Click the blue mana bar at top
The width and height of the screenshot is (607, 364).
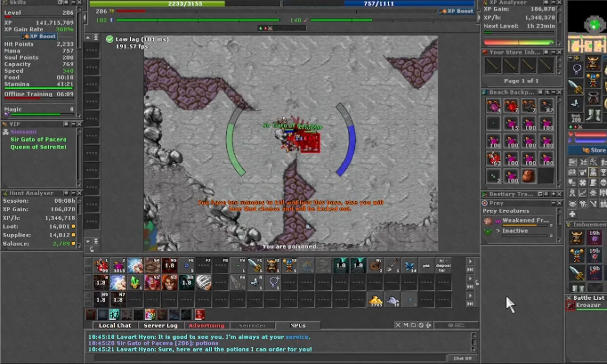point(379,4)
